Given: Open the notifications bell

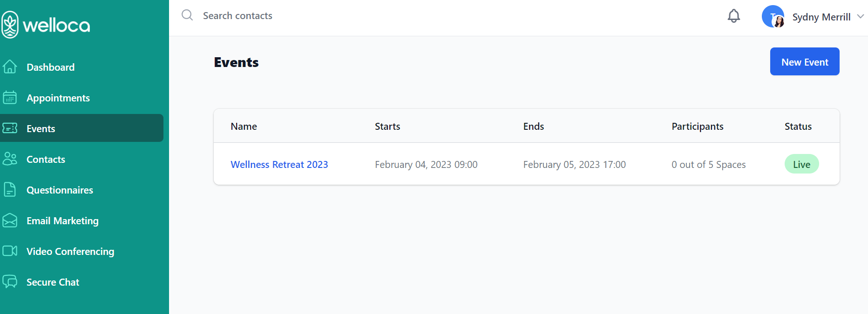Looking at the screenshot, I should tap(734, 16).
